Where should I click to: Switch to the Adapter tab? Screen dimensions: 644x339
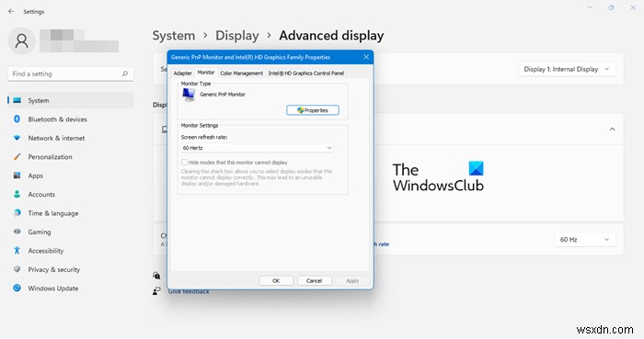click(183, 73)
